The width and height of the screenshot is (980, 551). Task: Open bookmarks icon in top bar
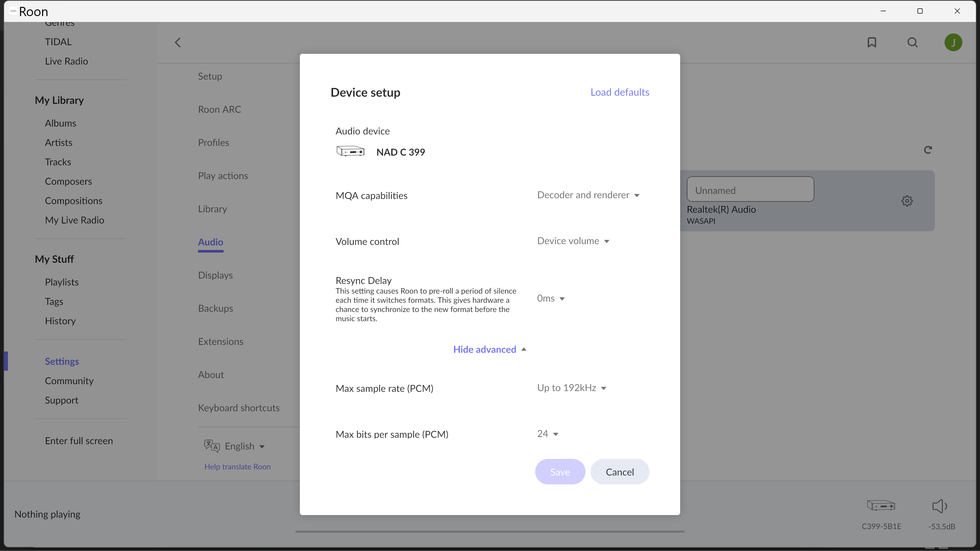872,42
